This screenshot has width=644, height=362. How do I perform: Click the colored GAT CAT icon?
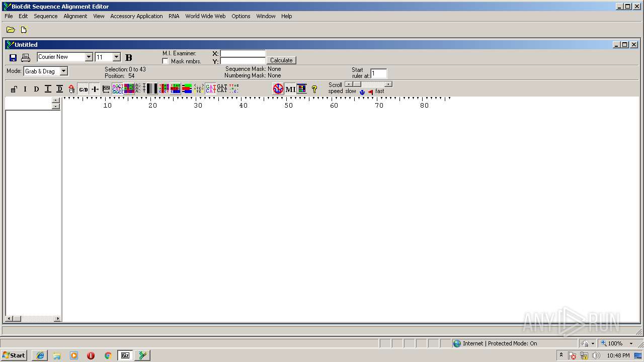(210, 89)
